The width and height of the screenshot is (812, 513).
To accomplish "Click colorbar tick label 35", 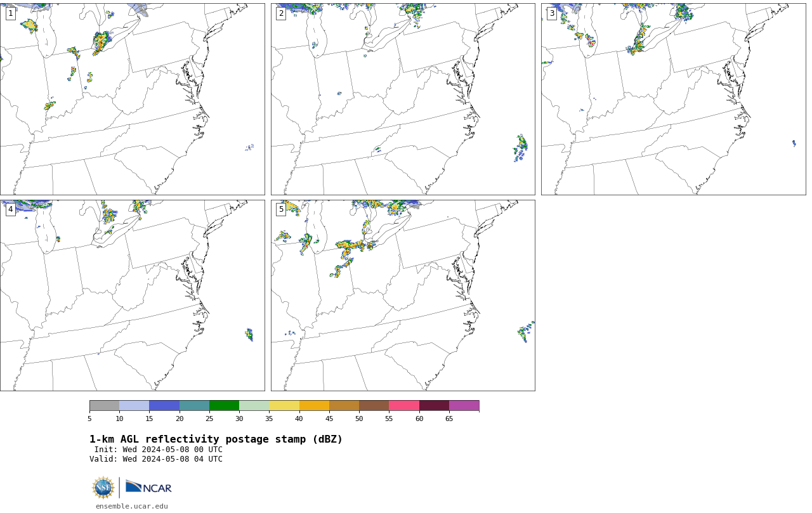I will [x=269, y=419].
